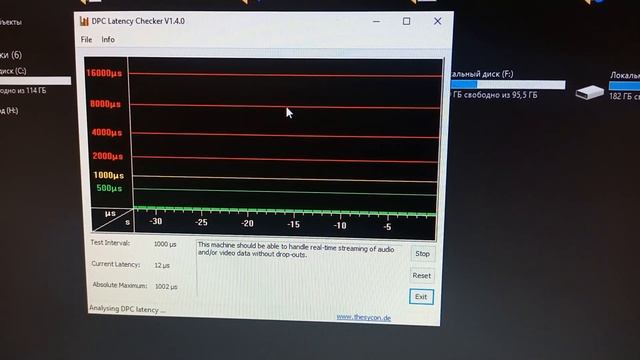Click the disk (C:) entry in Explorer
Image resolution: width=640 pixels, height=360 pixels.
(x=13, y=71)
